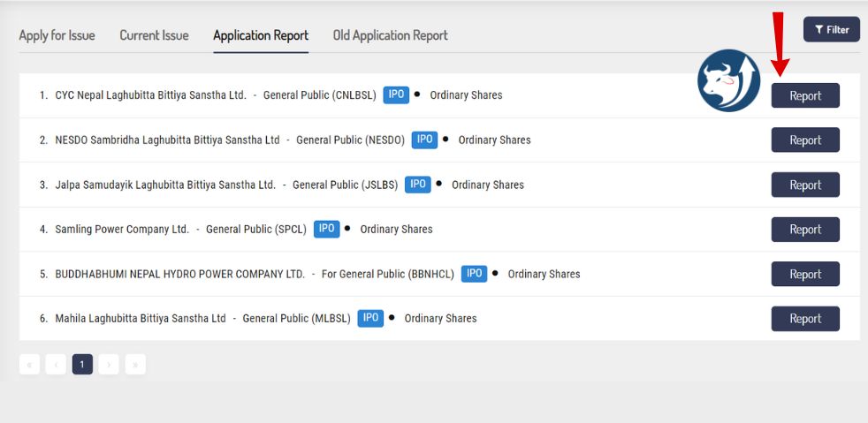Open Report for Buddhabhumi Nepal Hydro Power
The width and height of the screenshot is (868, 423).
tap(805, 274)
